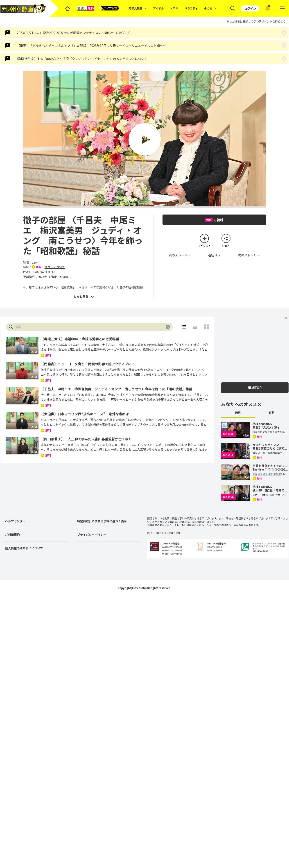Focus the episode 検索 field
The width and height of the screenshot is (289, 868).
[89, 327]
